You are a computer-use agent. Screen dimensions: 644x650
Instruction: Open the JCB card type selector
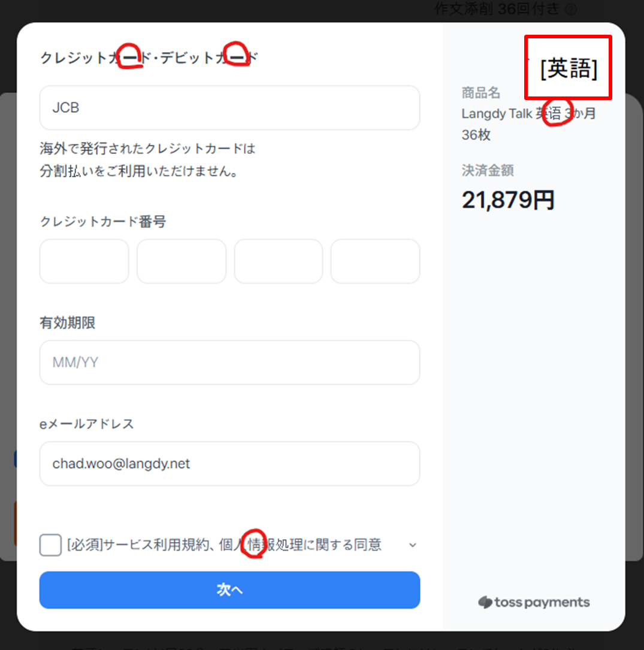[229, 108]
